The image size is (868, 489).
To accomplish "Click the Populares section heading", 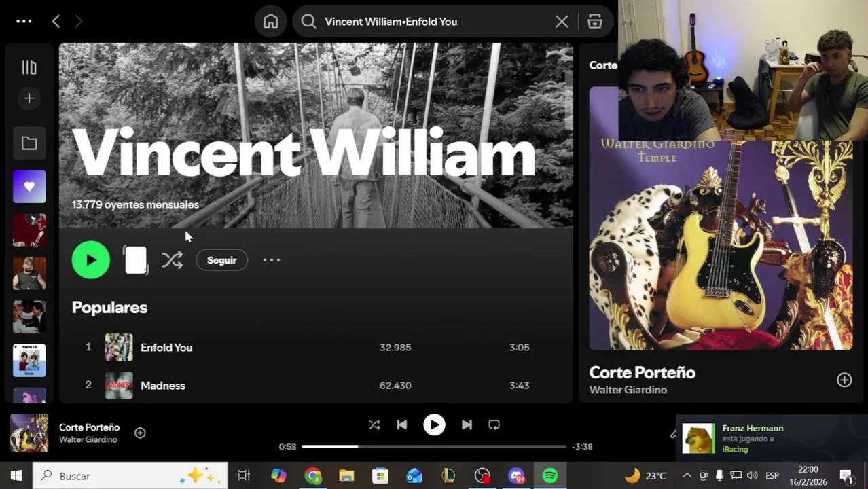I will pyautogui.click(x=109, y=308).
